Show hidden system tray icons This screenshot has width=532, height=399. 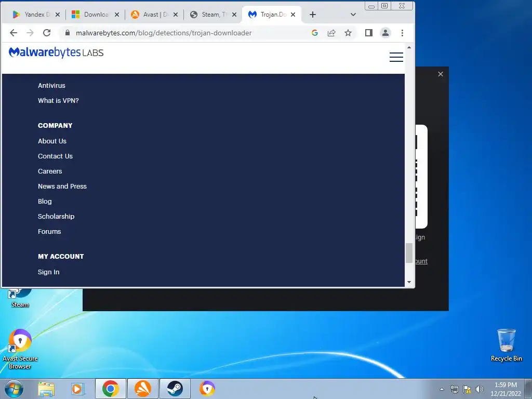click(442, 390)
